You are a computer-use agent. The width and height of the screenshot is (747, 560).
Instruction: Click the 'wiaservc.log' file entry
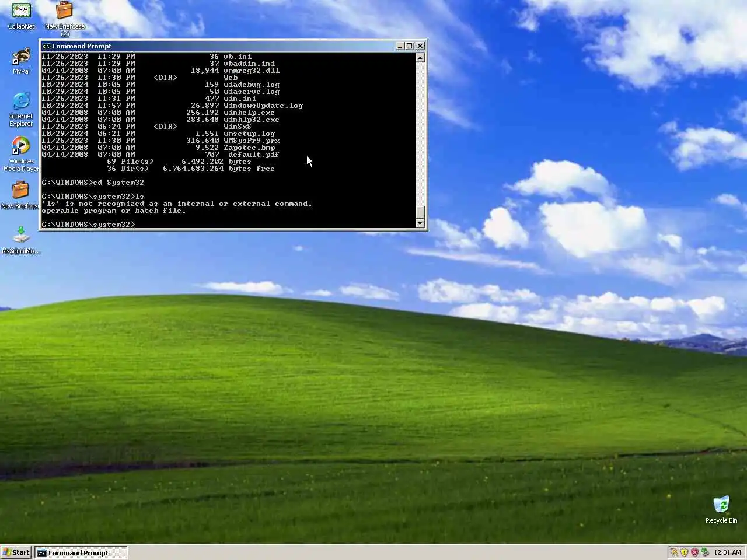pos(252,92)
